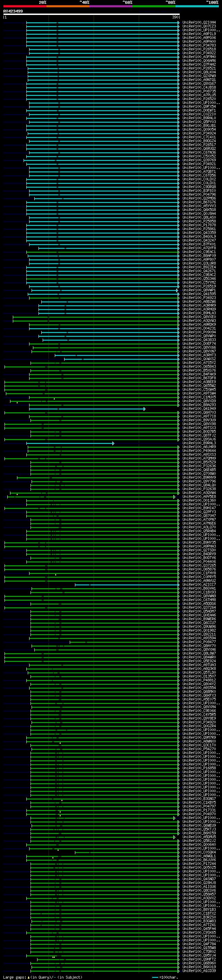The height and width of the screenshot is (980, 222).
Task: Open the last hit UniRef100_A1CD39
Action: (199, 971)
